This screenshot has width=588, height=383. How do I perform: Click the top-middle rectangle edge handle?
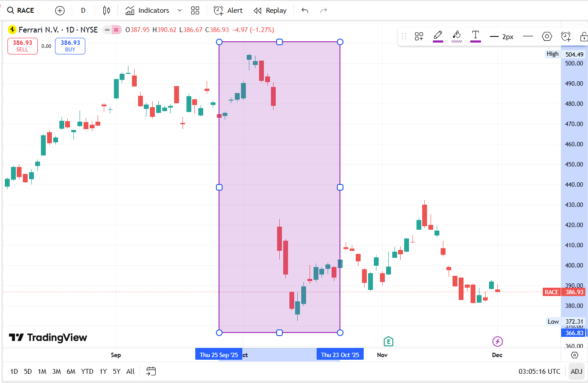(x=279, y=42)
